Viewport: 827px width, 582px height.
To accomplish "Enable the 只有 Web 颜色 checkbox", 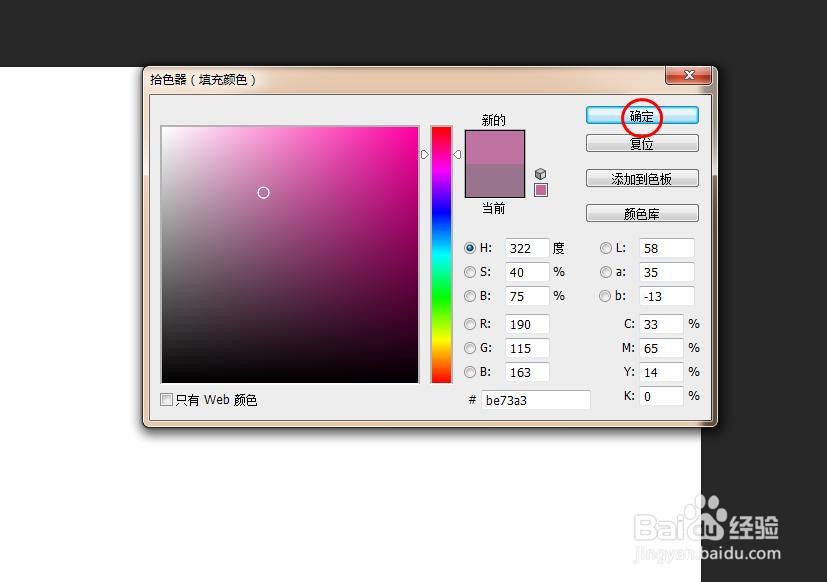I will (x=165, y=399).
